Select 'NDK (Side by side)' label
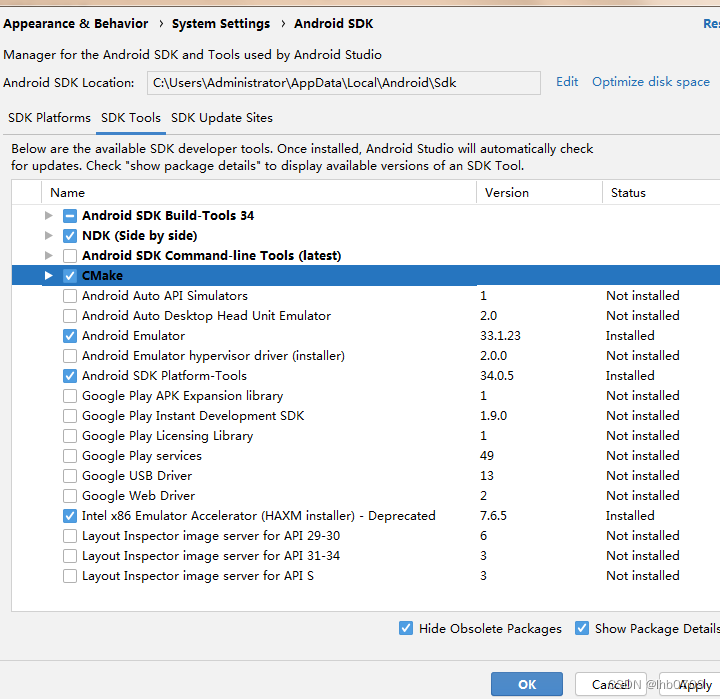Image resolution: width=720 pixels, height=699 pixels. pos(140,236)
